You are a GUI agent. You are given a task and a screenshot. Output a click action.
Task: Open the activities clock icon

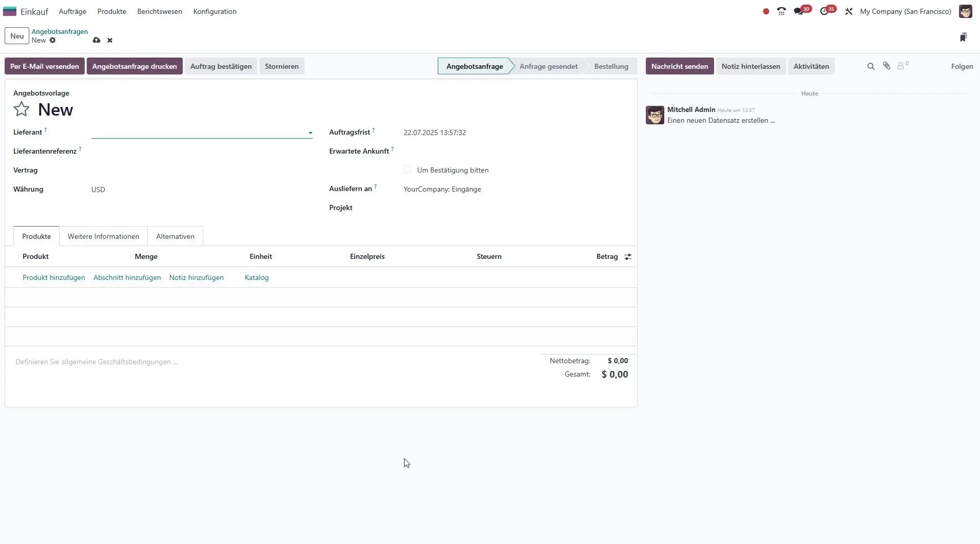(x=824, y=11)
